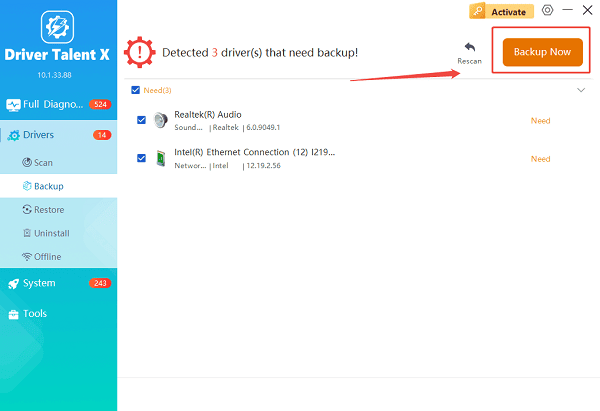Click the key icon on Activate
Image resolution: width=600 pixels, height=411 pixels.
click(478, 11)
